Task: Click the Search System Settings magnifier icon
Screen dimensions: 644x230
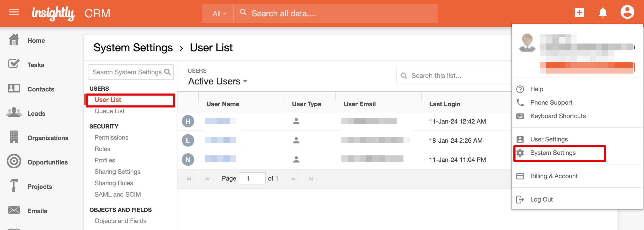Action: [x=168, y=72]
